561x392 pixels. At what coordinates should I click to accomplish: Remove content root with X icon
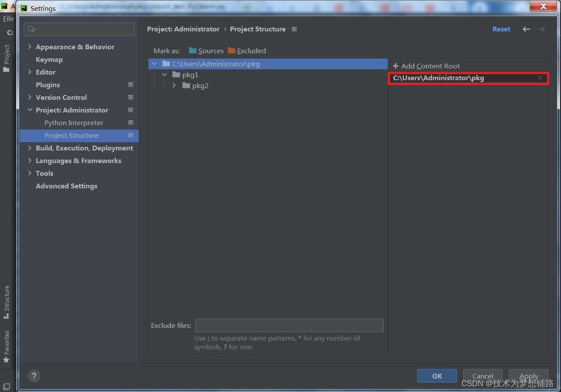point(540,78)
